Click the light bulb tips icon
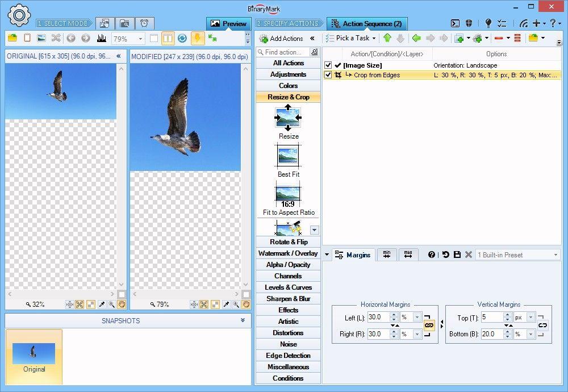Image resolution: width=568 pixels, height=392 pixels. pyautogui.click(x=488, y=23)
